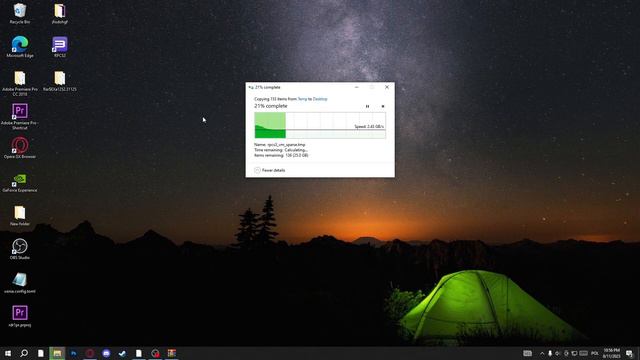The image size is (640, 360).
Task: Open the notification Action Center
Action: [629, 353]
